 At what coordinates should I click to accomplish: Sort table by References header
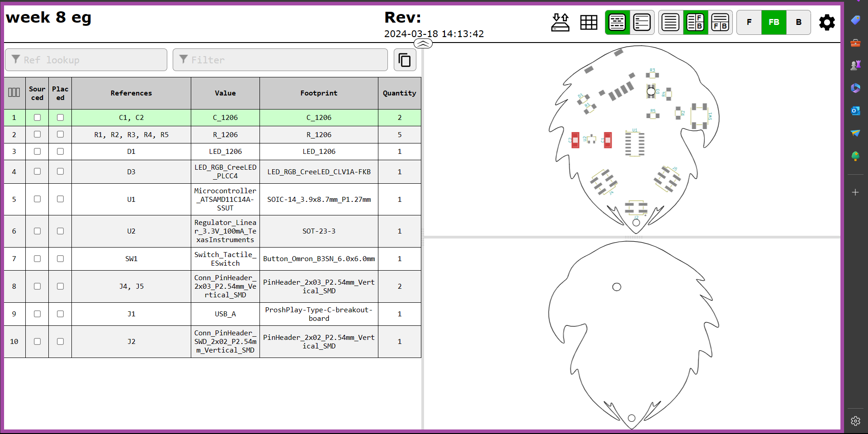[x=131, y=93]
